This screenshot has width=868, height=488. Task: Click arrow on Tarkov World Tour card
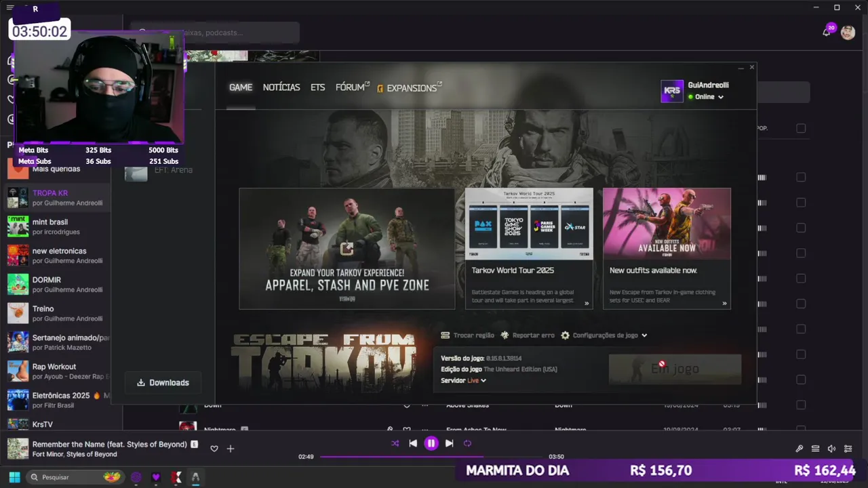click(x=587, y=304)
